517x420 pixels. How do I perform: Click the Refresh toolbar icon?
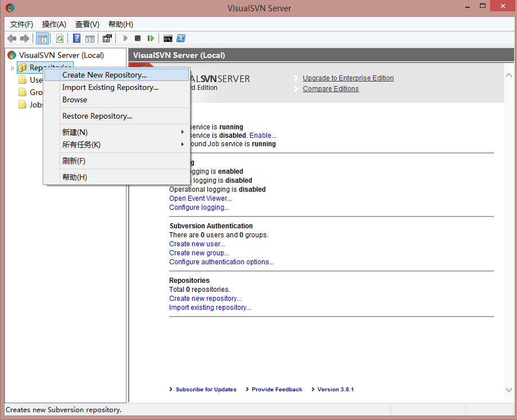(60, 39)
